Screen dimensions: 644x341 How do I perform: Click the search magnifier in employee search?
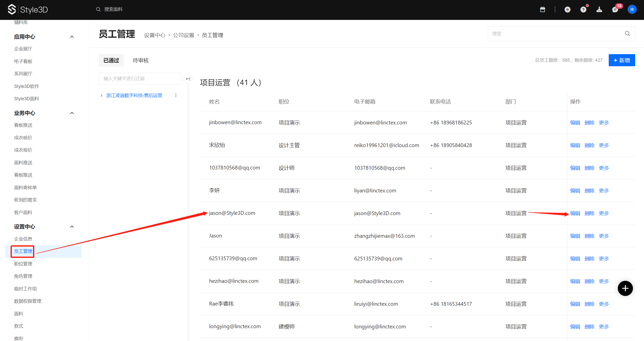pos(627,34)
